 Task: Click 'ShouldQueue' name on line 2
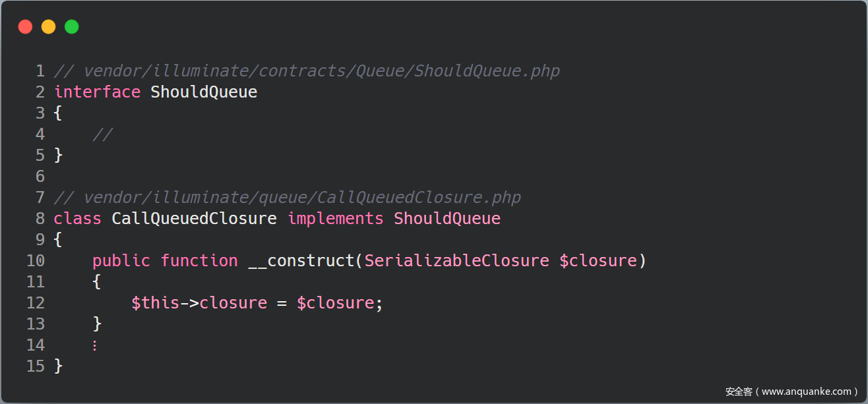coord(204,92)
